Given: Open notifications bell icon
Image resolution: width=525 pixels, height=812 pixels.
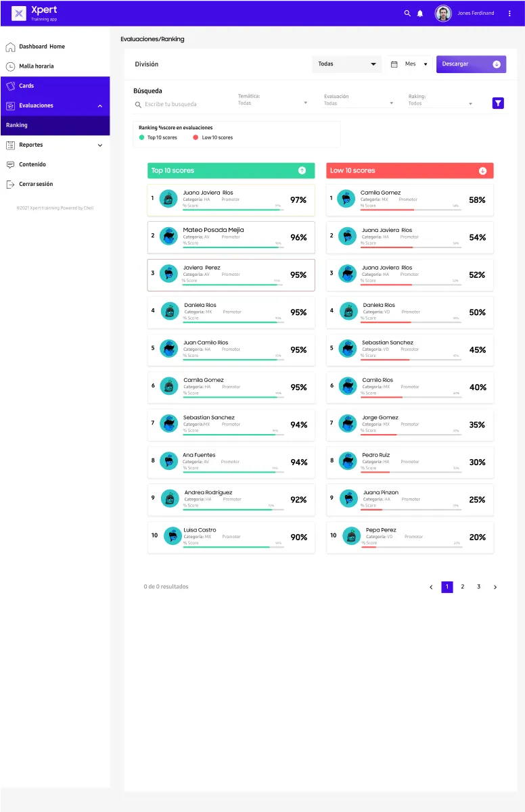Looking at the screenshot, I should 420,14.
